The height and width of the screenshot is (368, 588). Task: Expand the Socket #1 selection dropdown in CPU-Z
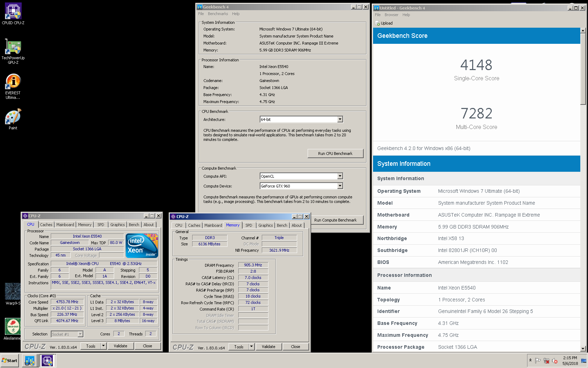click(80, 334)
